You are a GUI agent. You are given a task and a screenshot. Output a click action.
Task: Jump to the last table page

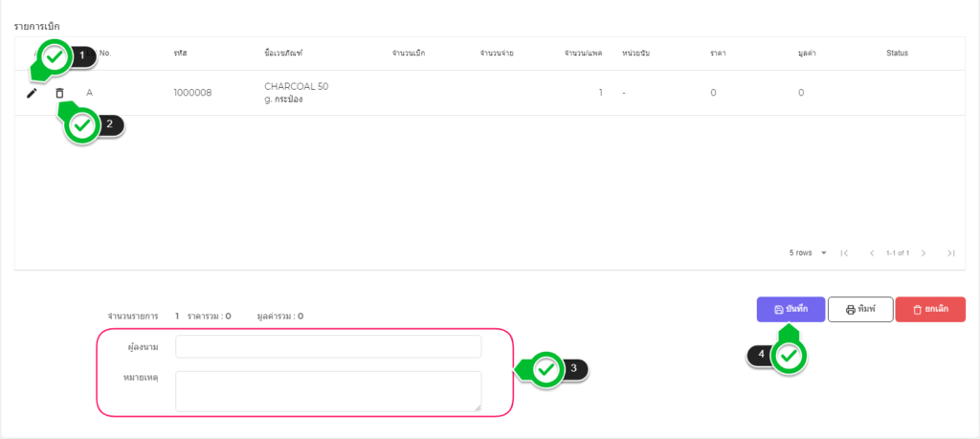[x=950, y=252]
